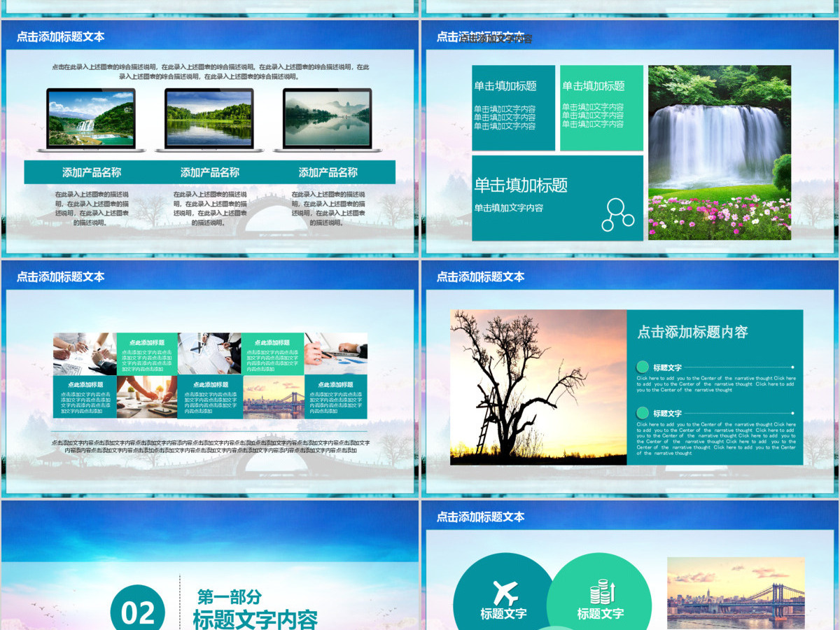Click first green bullet beside 标题文字
The image size is (840, 630).
tap(642, 367)
